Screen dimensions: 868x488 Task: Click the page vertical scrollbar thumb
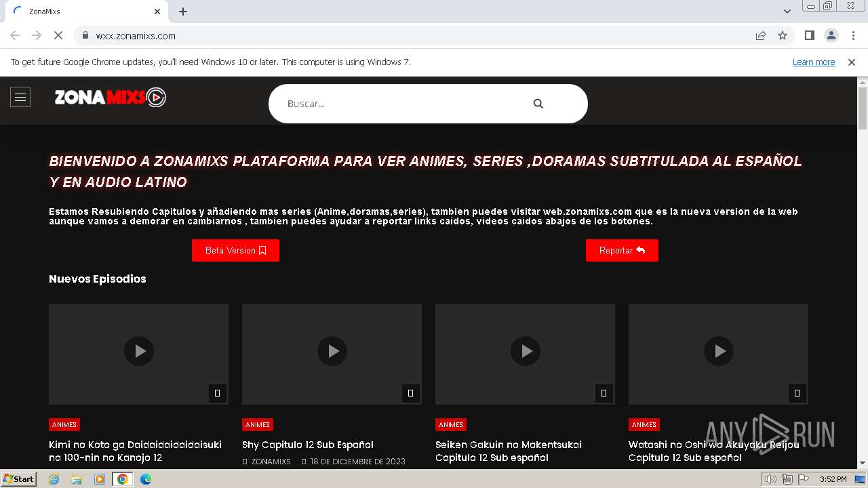point(863,108)
